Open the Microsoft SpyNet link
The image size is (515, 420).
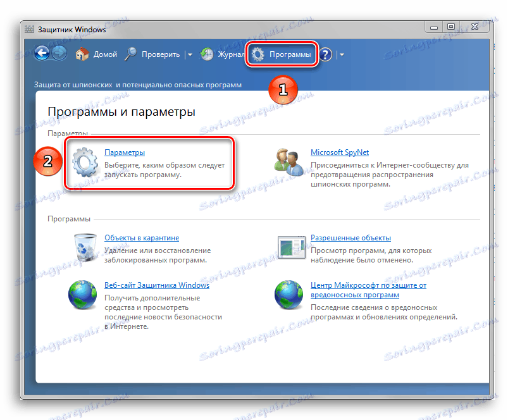[x=340, y=152]
